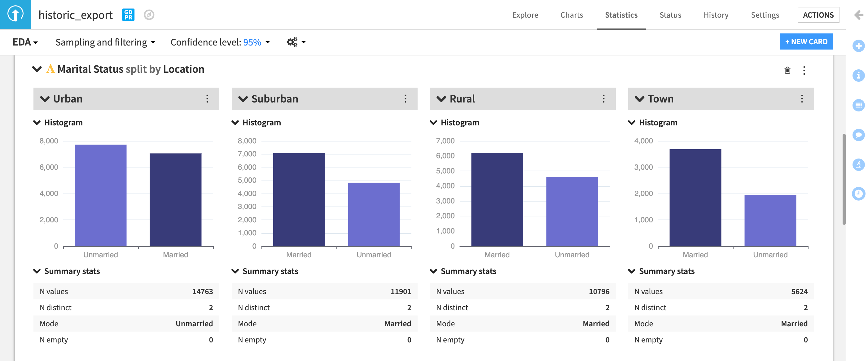Click the Urban card options menu icon
The width and height of the screenshot is (868, 361).
pos(207,98)
